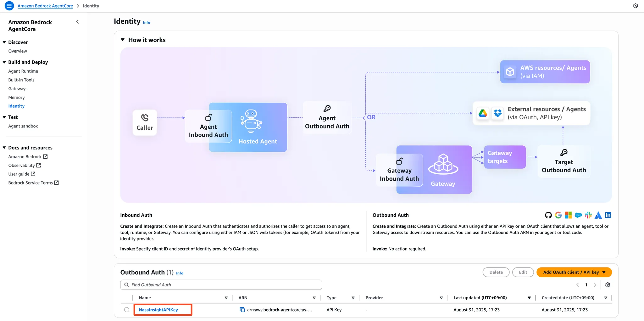Screen dimensions: 644x321
Task: Collapse the Discover nav section
Action: (4, 42)
